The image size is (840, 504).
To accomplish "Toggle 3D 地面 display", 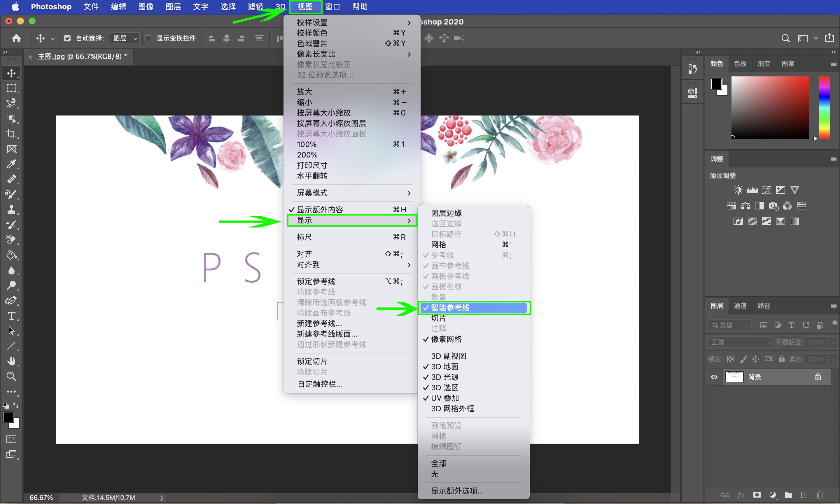I will pyautogui.click(x=473, y=367).
